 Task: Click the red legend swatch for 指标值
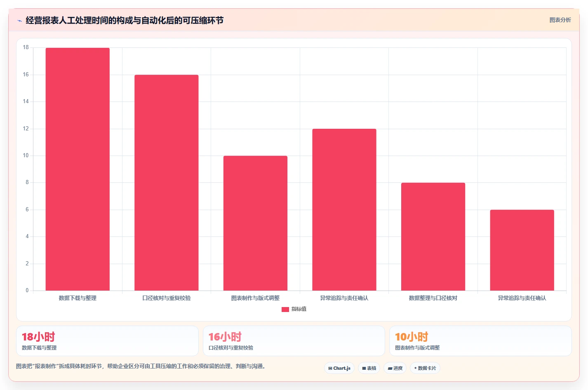pos(285,310)
